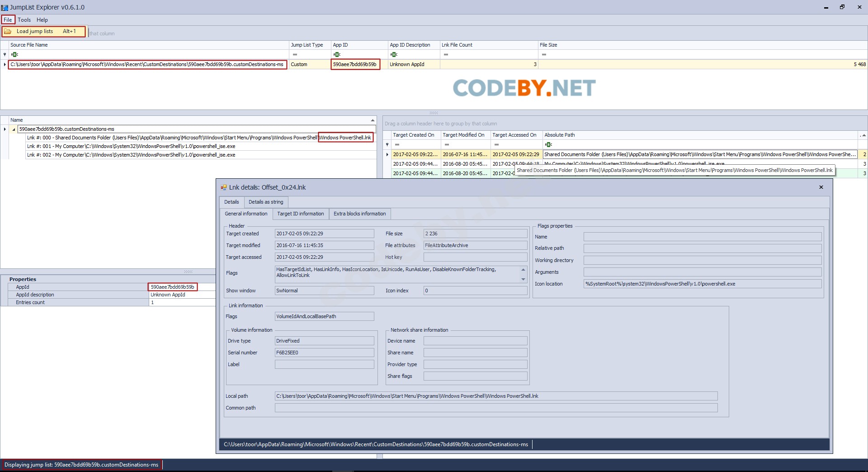This screenshot has width=868, height=472.
Task: Click the Local path text field
Action: pos(495,396)
